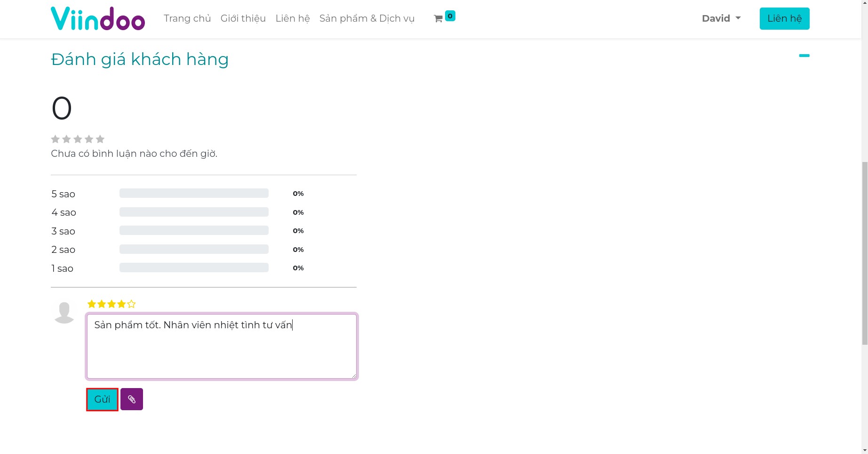Image resolution: width=868 pixels, height=454 pixels.
Task: Collapse the Đánh giá khách hàng section
Action: (x=804, y=56)
